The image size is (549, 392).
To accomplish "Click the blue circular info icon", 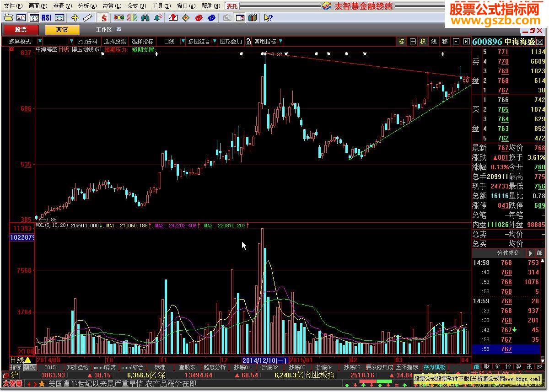I will [x=211, y=18].
